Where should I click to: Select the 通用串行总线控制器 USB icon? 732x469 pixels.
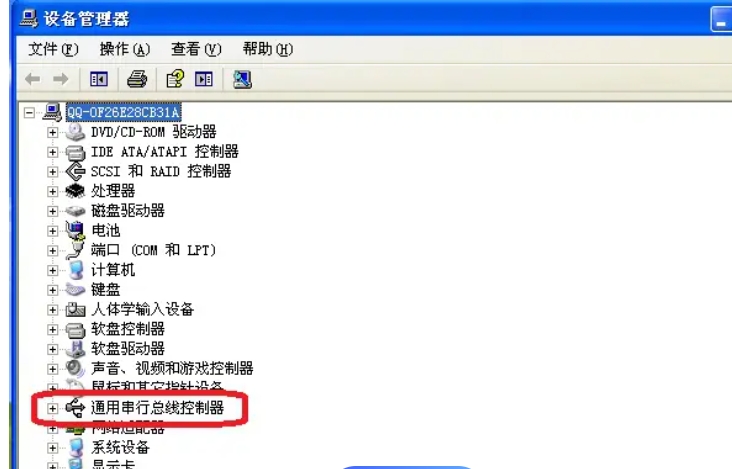pos(75,408)
